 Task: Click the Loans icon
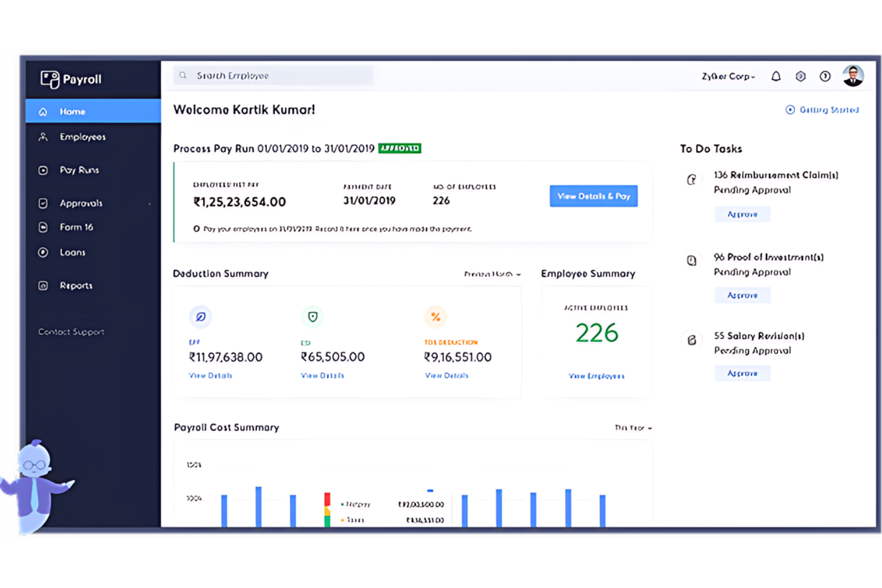coord(43,253)
